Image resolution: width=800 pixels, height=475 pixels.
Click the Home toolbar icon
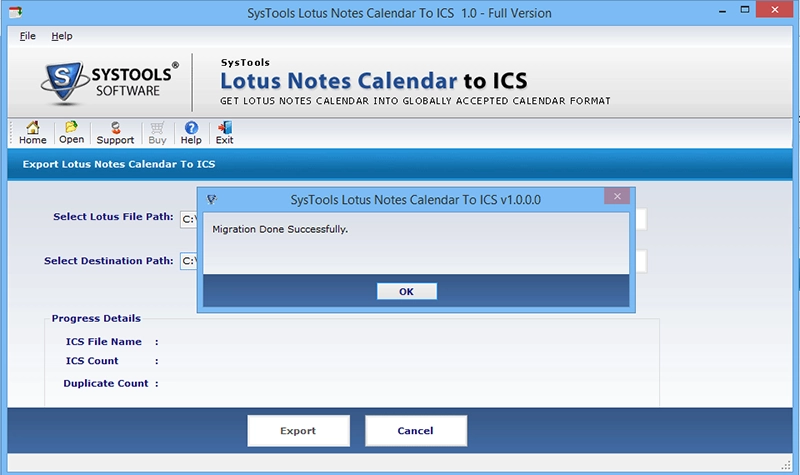pyautogui.click(x=33, y=133)
